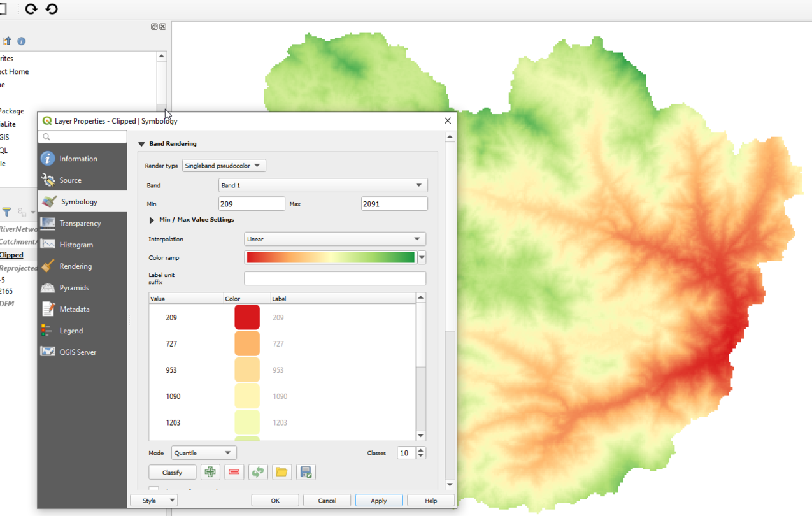The image size is (812, 516).
Task: Open the Render type dropdown
Action: (x=224, y=166)
